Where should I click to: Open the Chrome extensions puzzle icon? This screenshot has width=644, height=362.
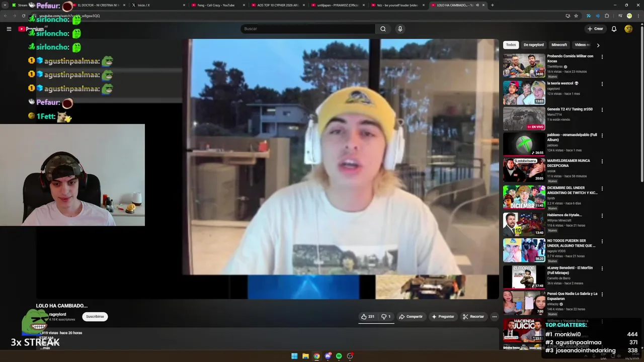coord(607,16)
